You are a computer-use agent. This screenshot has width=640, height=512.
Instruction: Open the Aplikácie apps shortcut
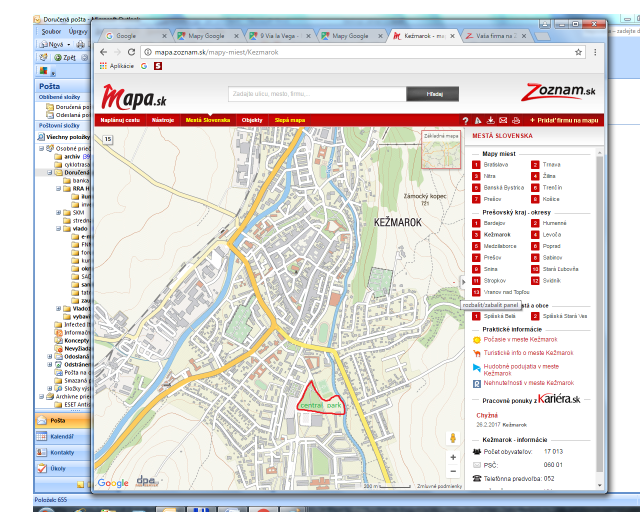(x=117, y=66)
